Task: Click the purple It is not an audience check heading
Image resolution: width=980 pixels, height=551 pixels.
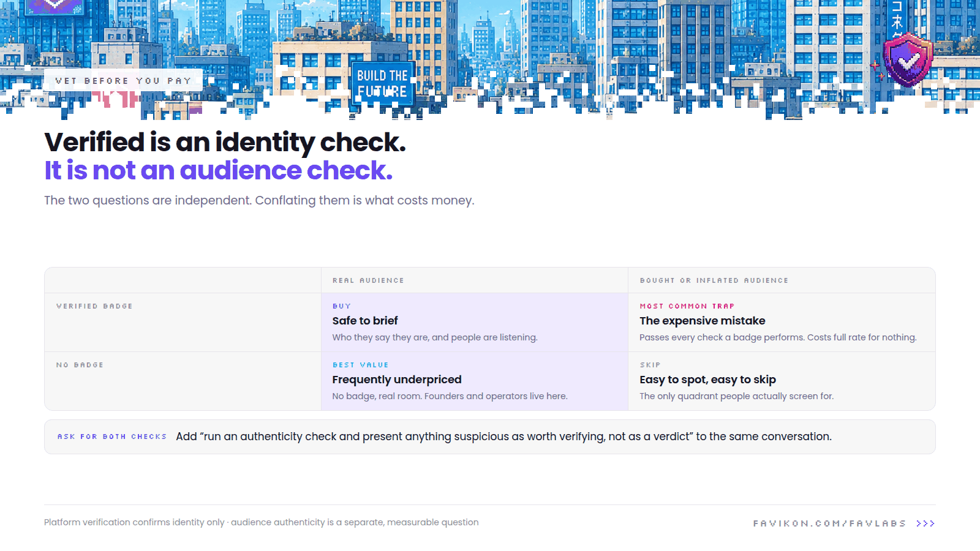Action: pyautogui.click(x=218, y=170)
